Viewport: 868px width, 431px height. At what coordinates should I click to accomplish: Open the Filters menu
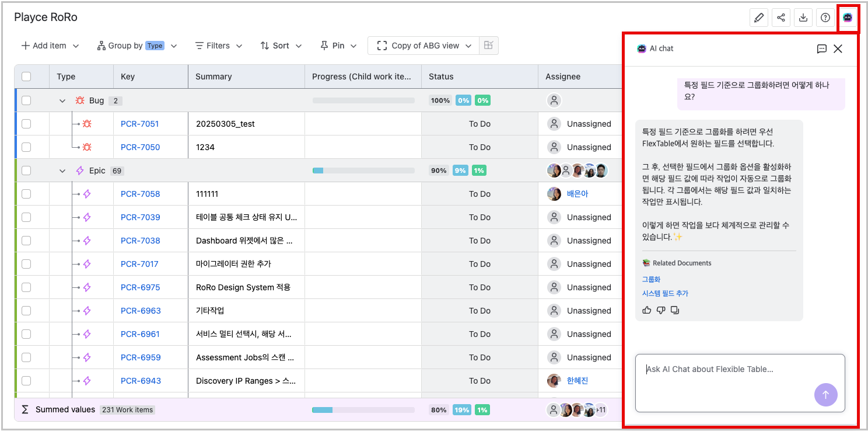click(x=218, y=45)
